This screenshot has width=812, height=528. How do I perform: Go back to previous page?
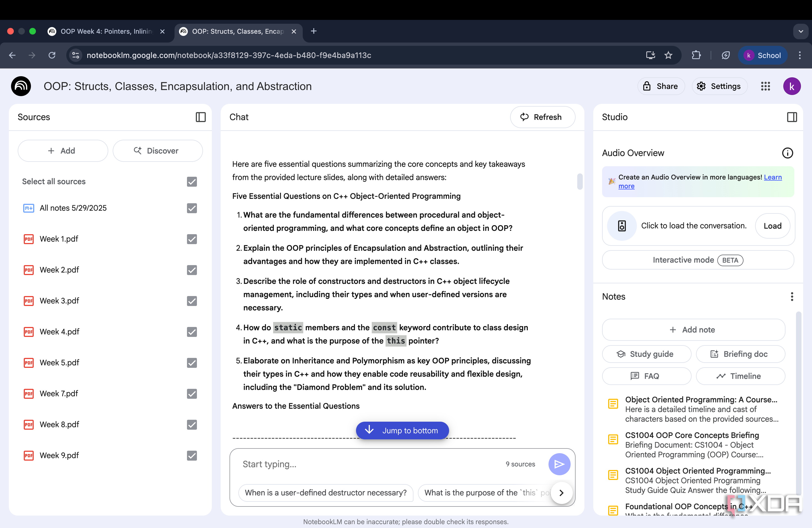(x=12, y=55)
